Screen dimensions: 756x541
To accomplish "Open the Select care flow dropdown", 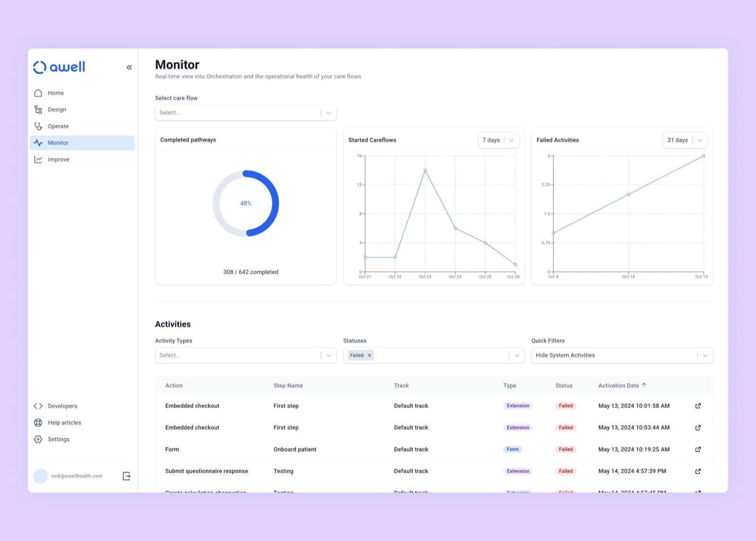I will [246, 112].
